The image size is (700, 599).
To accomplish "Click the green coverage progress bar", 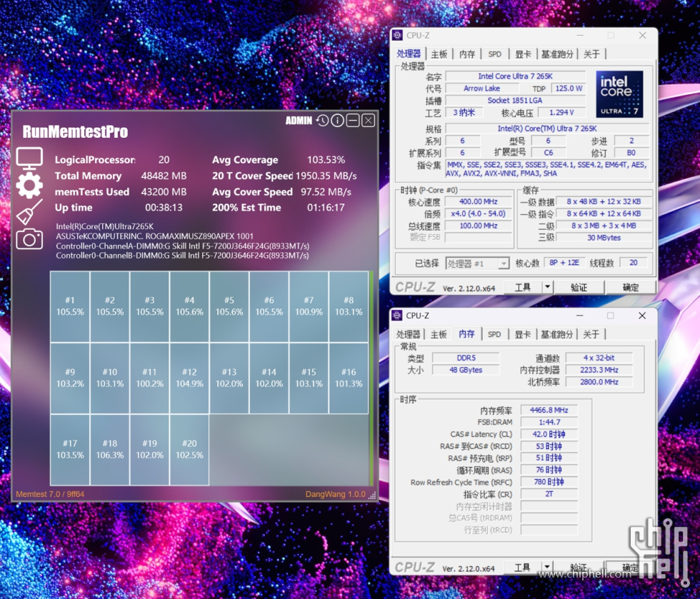I will pyautogui.click(x=371, y=378).
